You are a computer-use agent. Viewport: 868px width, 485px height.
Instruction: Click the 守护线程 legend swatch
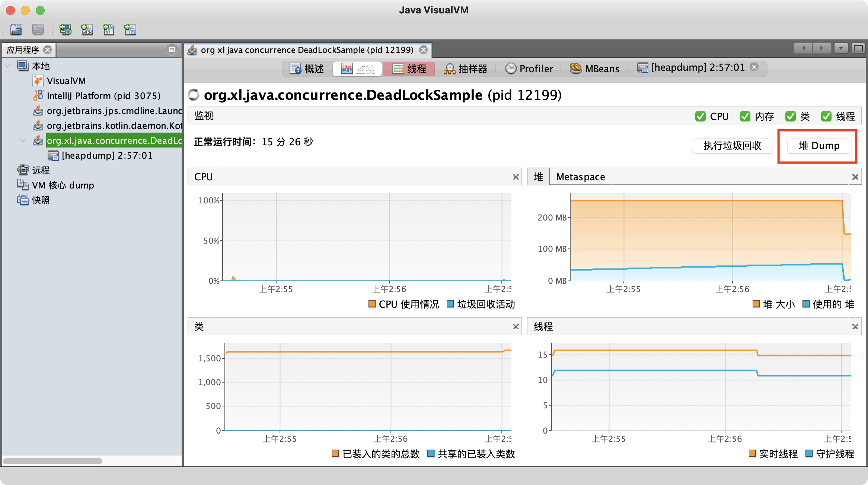809,454
